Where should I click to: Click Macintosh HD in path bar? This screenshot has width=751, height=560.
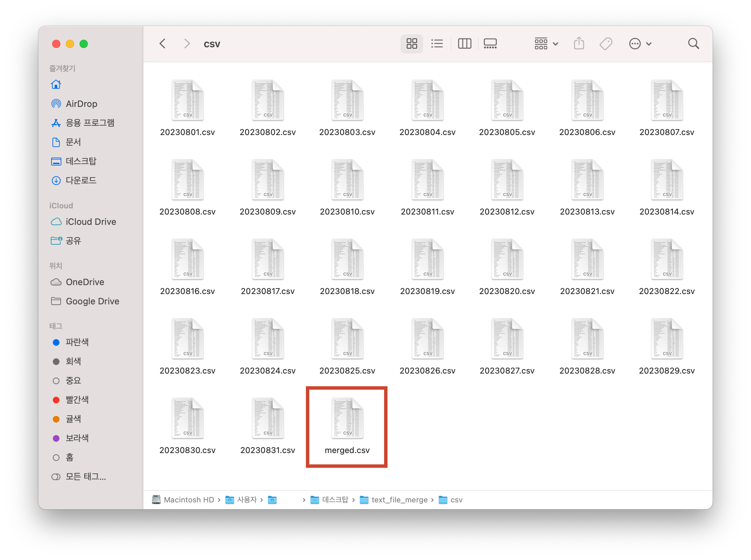(188, 500)
